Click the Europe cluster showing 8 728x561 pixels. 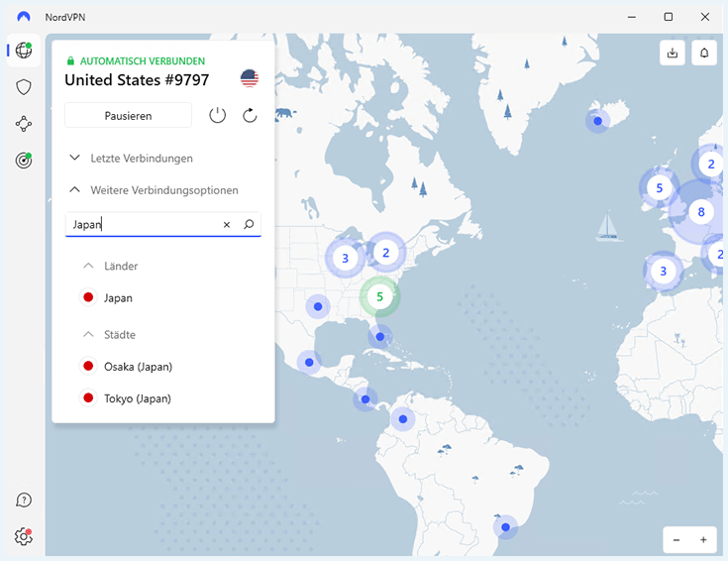click(x=701, y=212)
